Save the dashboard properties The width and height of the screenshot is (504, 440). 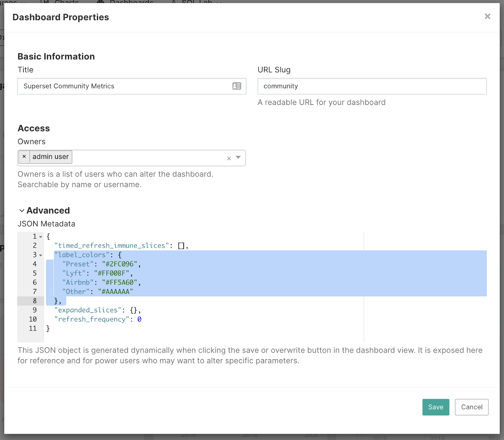click(x=436, y=407)
